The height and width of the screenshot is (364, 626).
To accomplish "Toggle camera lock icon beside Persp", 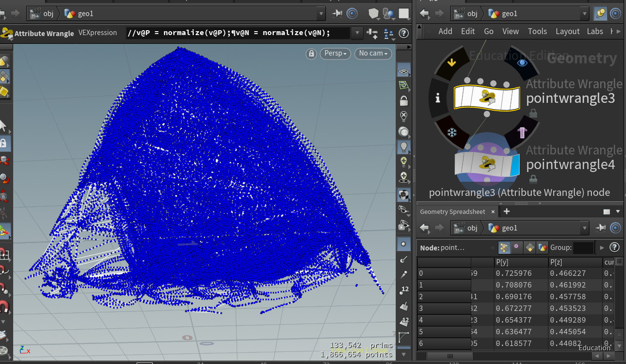I will (311, 54).
